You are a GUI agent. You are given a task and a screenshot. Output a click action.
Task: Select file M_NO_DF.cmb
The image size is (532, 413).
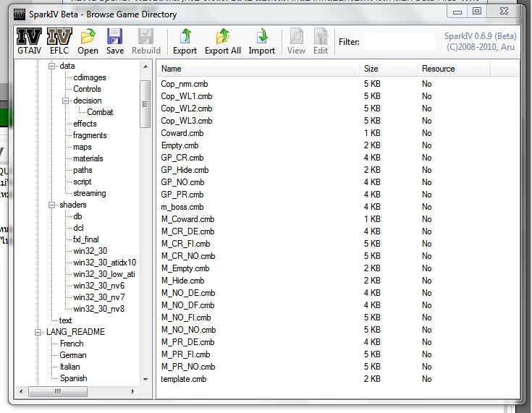point(187,305)
